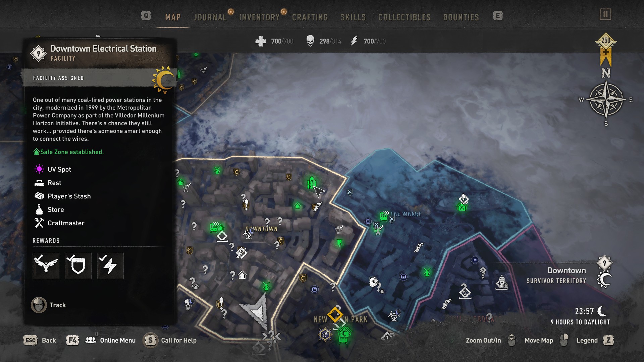The width and height of the screenshot is (644, 362).
Task: Open the Bounties tab
Action: click(x=461, y=17)
